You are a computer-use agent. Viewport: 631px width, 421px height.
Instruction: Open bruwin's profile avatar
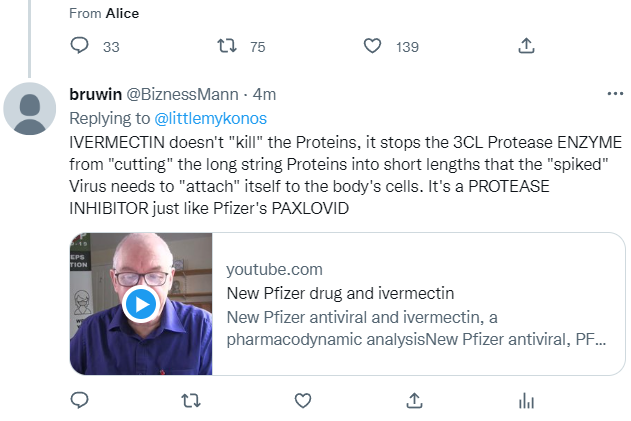tap(31, 109)
